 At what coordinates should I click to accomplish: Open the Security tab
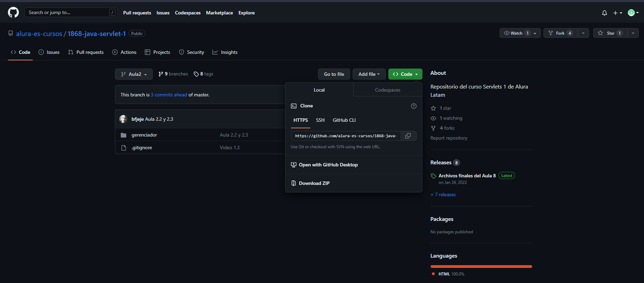point(191,52)
